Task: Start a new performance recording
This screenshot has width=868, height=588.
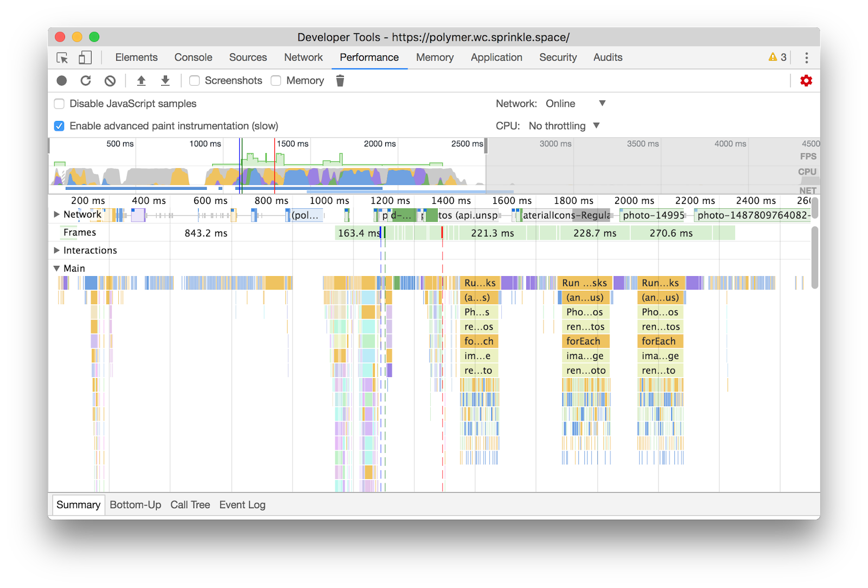Action: [62, 80]
